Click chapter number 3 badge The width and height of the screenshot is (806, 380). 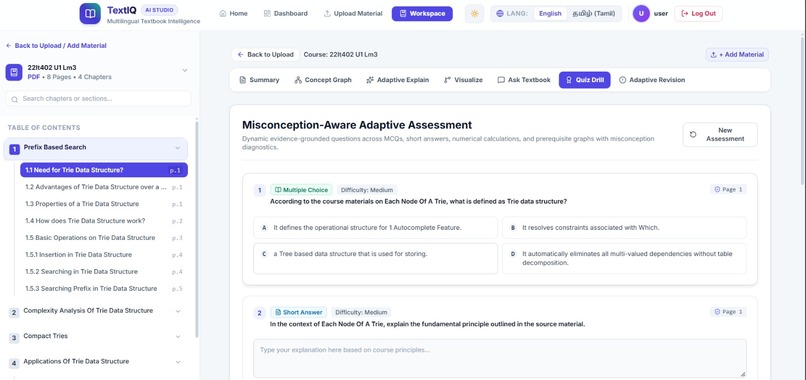[14, 338]
